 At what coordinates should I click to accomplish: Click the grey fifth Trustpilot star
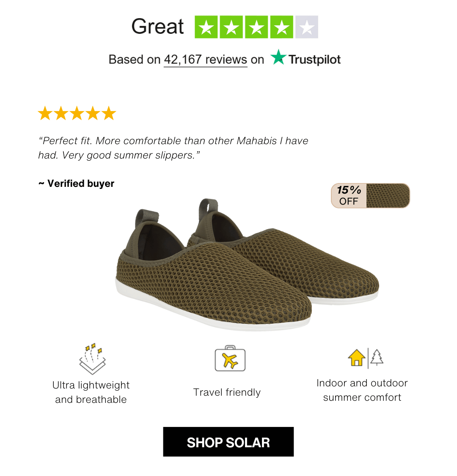tap(307, 27)
